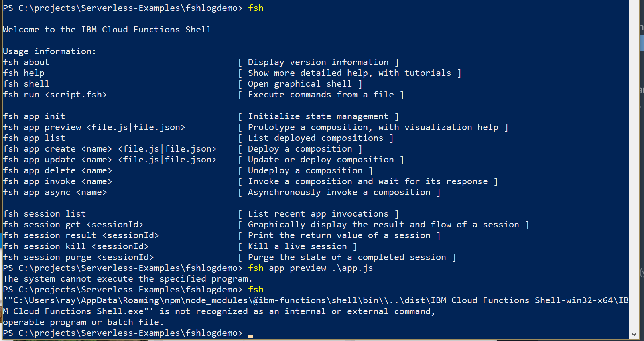Click the 'fsh about' usage line
Viewport: 644px width, 341px height.
click(26, 62)
